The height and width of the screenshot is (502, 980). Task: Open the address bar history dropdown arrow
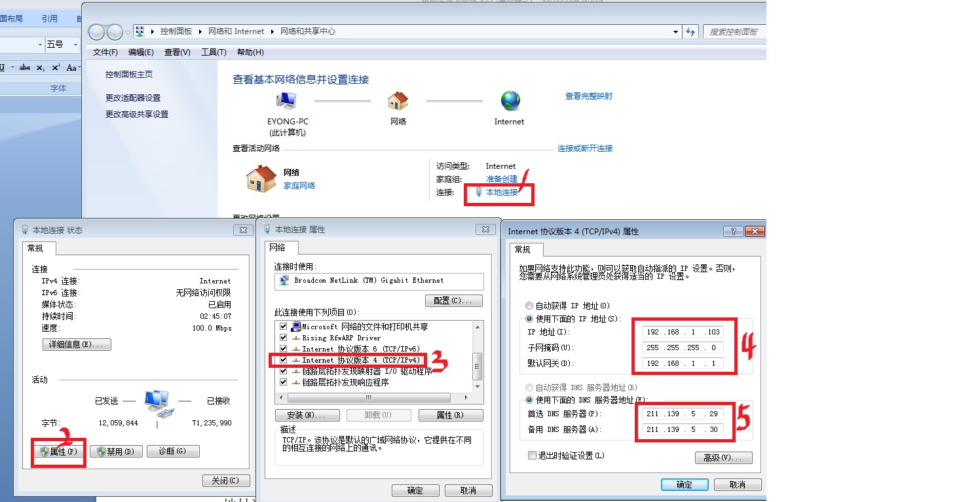tap(675, 31)
